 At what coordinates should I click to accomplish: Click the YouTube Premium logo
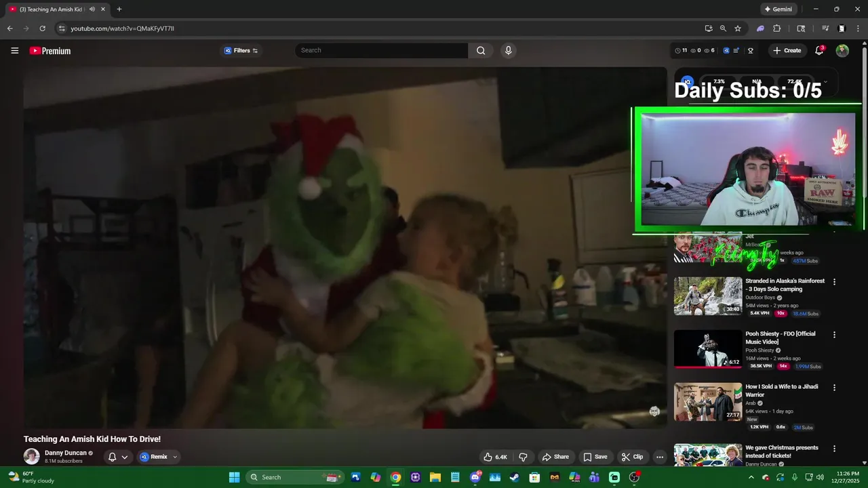pos(50,51)
